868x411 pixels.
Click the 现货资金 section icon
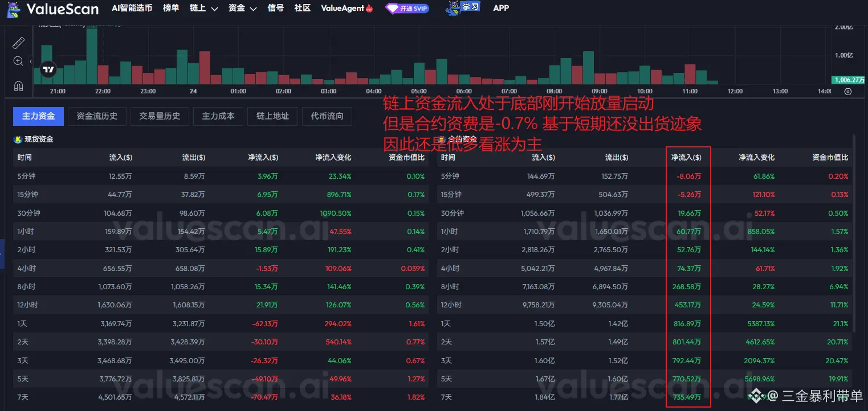point(18,139)
